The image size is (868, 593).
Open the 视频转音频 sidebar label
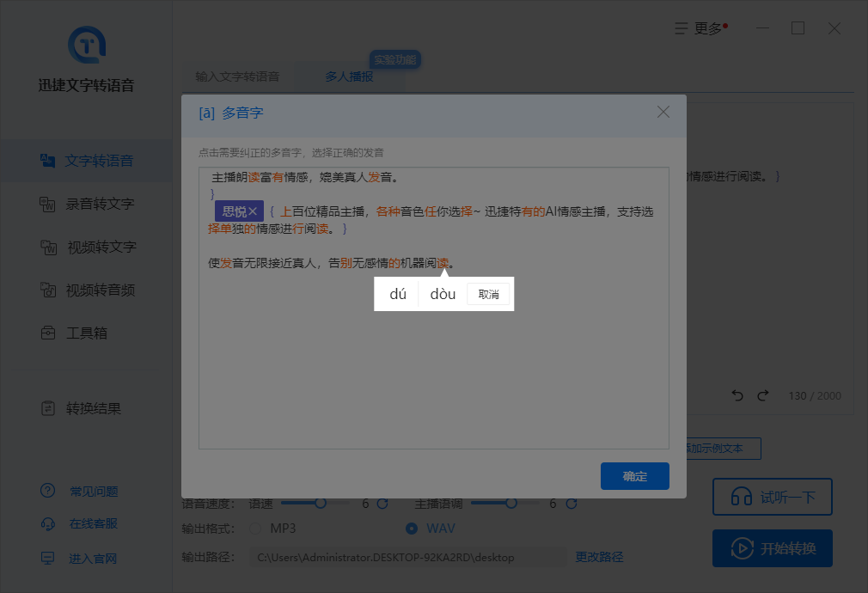(101, 290)
